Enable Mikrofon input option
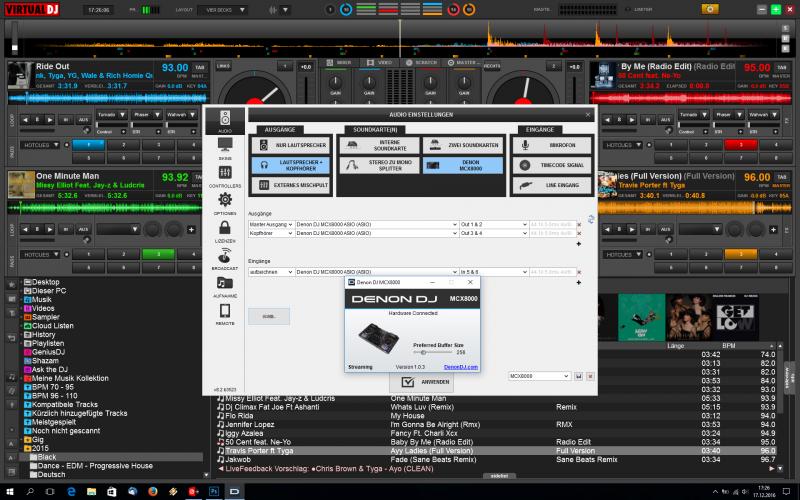 coord(552,145)
